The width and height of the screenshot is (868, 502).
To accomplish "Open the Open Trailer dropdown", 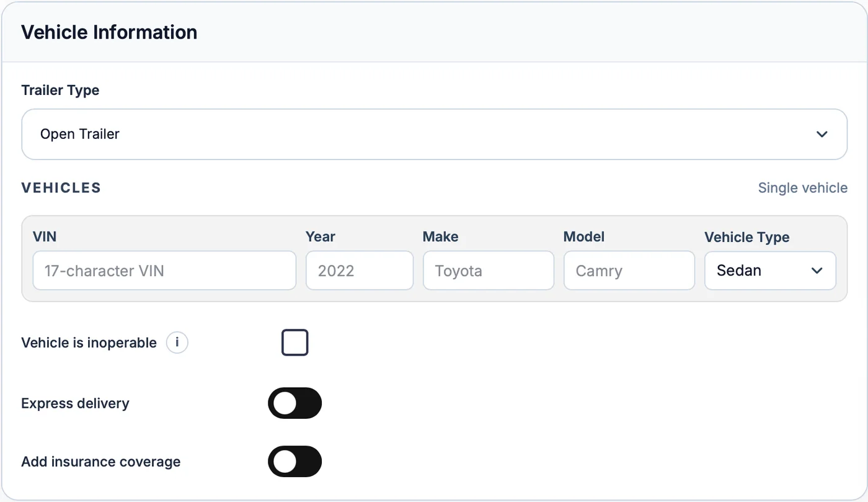I will (434, 134).
